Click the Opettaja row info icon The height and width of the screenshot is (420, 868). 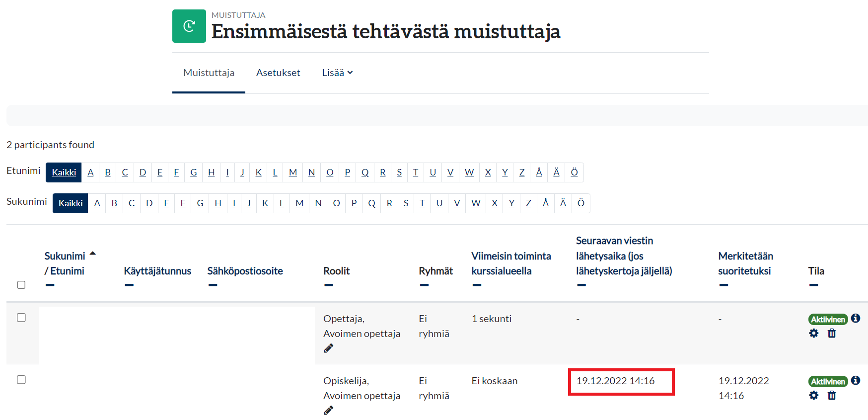pyautogui.click(x=855, y=318)
